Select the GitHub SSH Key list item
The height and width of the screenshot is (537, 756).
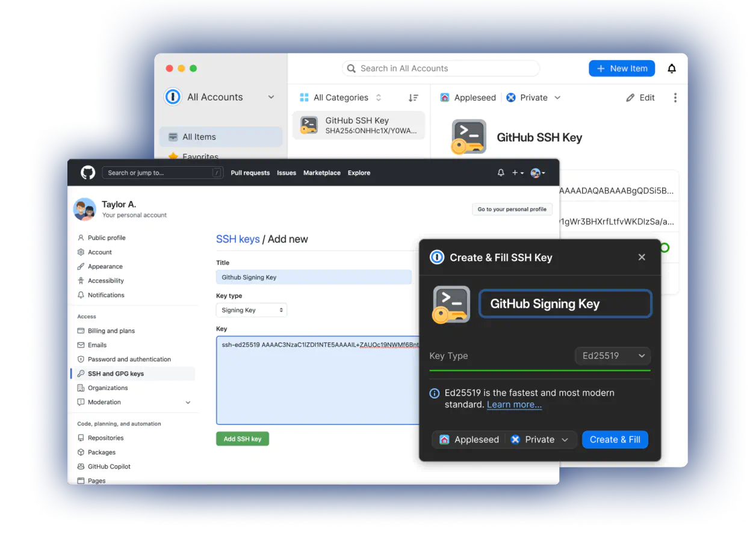tap(359, 125)
